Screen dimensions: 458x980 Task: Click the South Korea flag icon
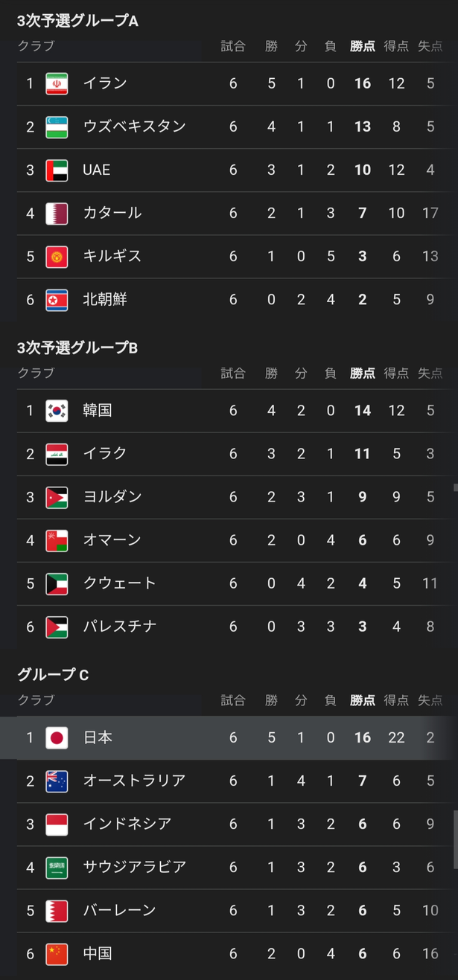(x=57, y=410)
